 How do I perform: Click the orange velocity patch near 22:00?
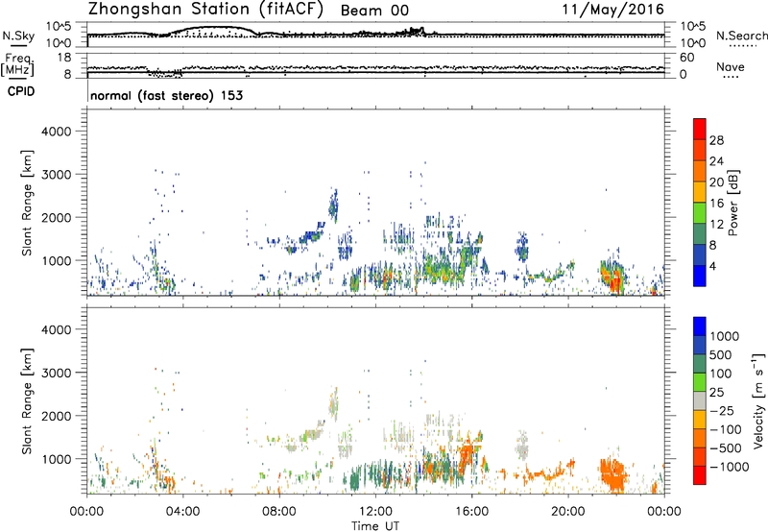(613, 474)
